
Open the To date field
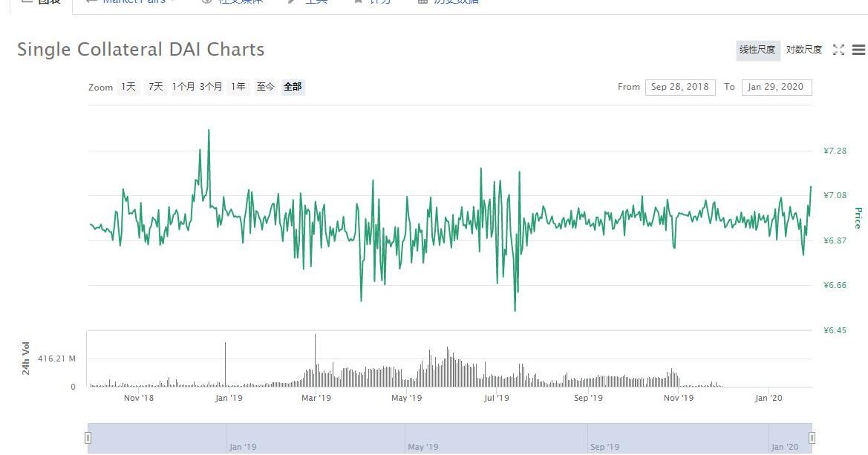pyautogui.click(x=776, y=87)
